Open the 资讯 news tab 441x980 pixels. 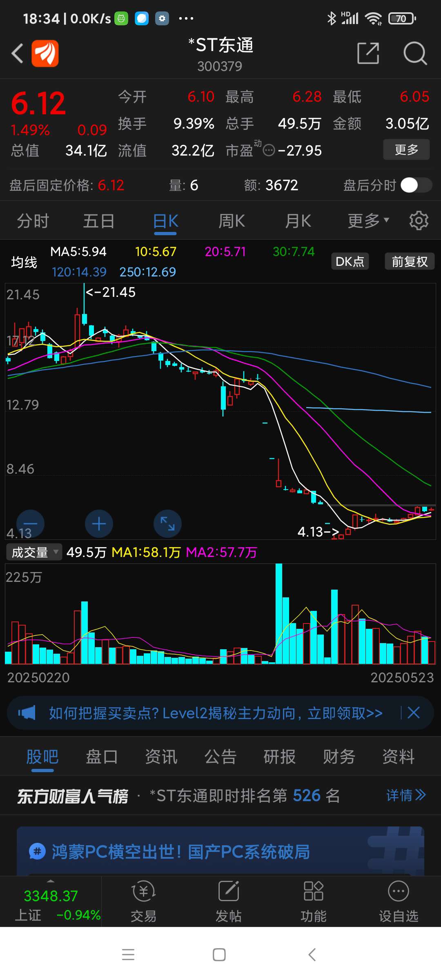161,757
